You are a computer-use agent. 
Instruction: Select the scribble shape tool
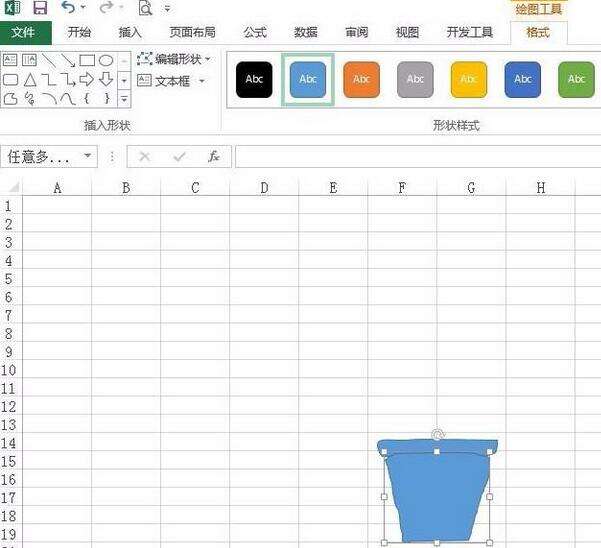[30, 99]
